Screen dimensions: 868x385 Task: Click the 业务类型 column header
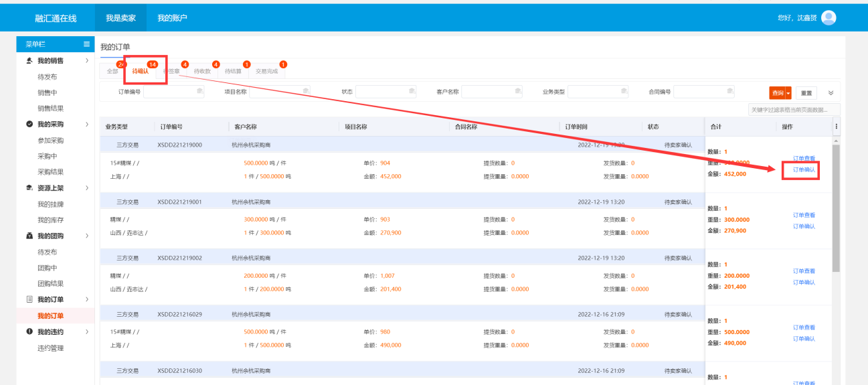tap(116, 127)
